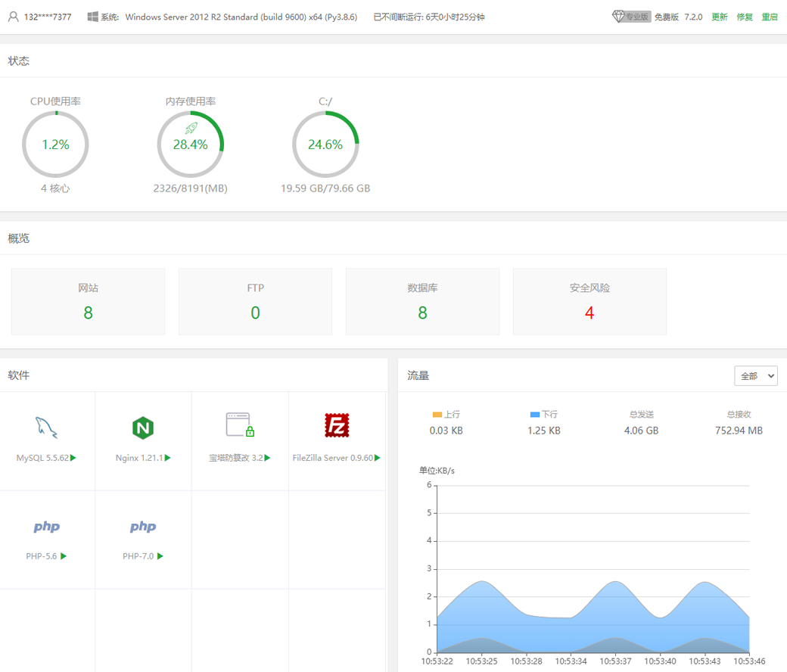Click the user account icon at top left
Screen dimensions: 787x672
(13, 17)
